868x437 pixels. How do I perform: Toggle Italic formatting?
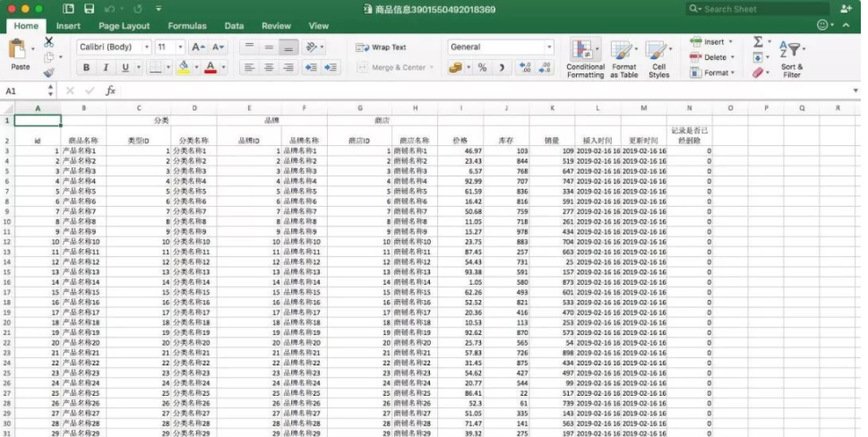tap(105, 67)
